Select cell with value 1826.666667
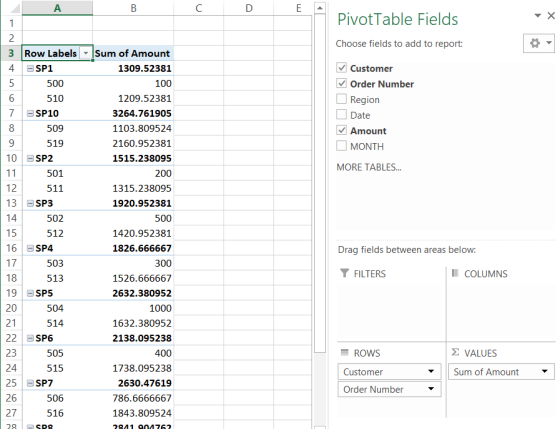560x429 pixels. 133,248
